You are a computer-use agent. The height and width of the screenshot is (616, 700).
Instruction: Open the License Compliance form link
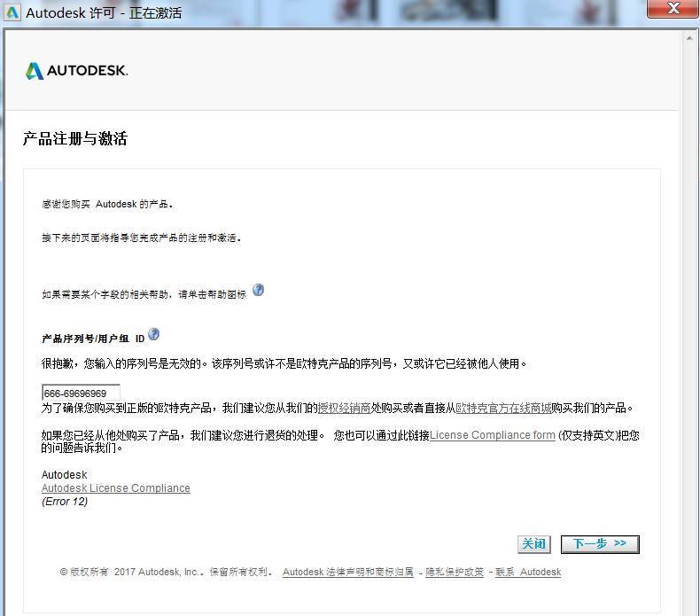pyautogui.click(x=493, y=435)
